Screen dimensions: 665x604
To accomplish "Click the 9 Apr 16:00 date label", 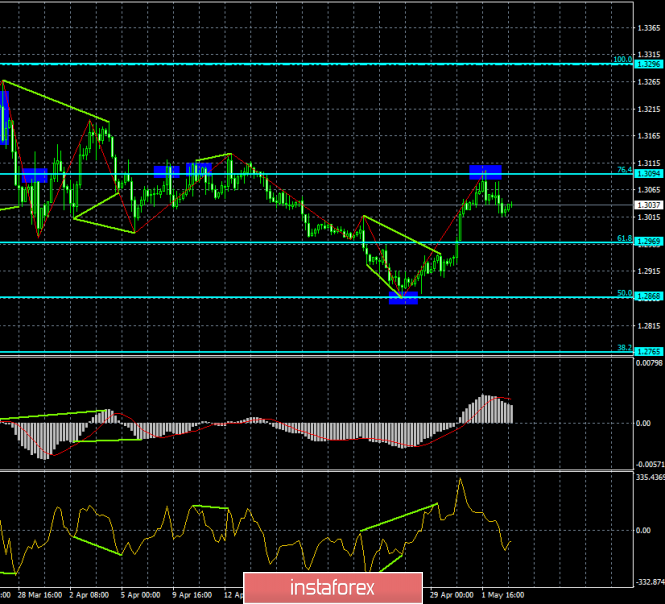I will pyautogui.click(x=194, y=591).
